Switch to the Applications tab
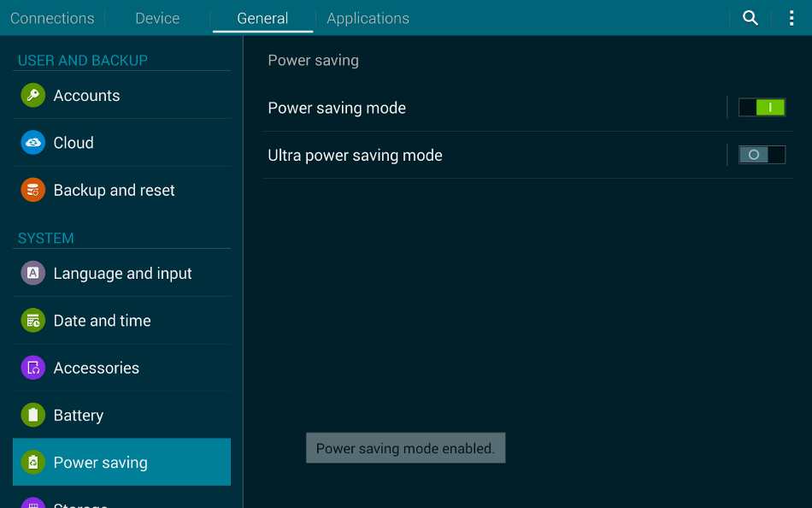This screenshot has height=508, width=812. click(368, 18)
